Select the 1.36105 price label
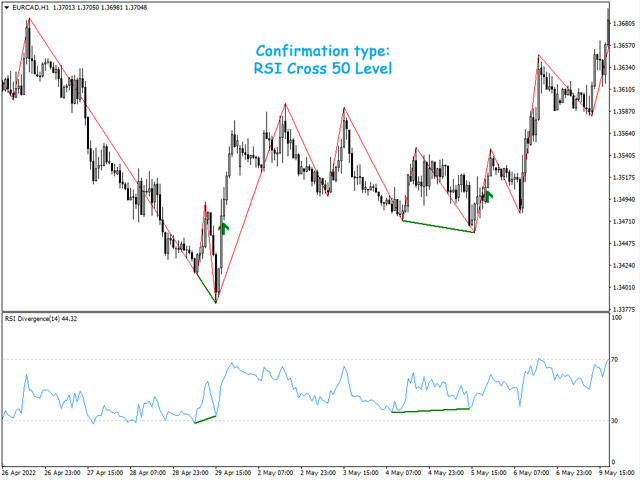 coord(624,89)
